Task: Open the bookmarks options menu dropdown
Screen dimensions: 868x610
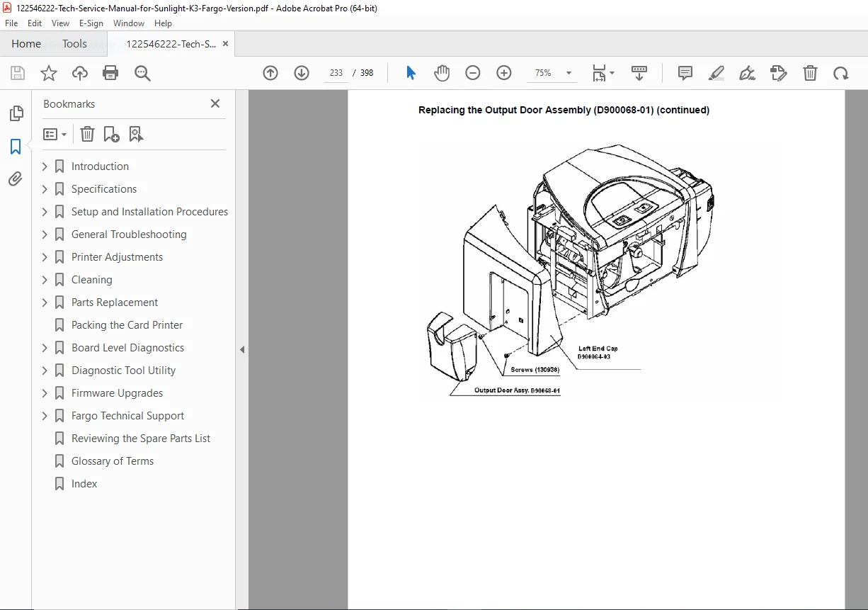Action: coord(55,134)
